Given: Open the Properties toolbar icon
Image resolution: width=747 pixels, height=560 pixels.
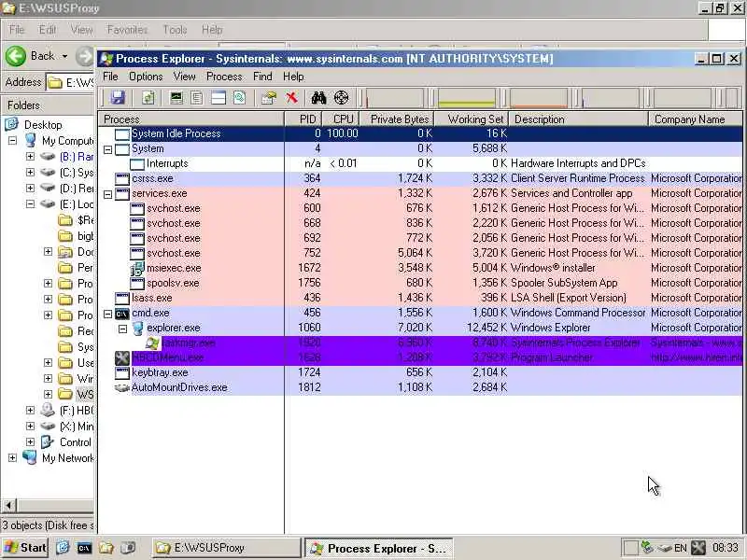Looking at the screenshot, I should pyautogui.click(x=269, y=98).
